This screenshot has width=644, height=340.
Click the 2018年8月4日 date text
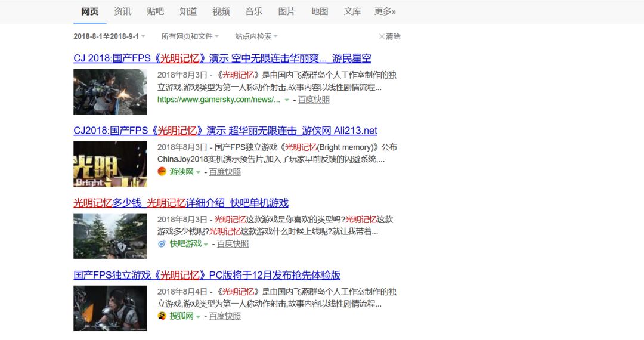(x=182, y=292)
